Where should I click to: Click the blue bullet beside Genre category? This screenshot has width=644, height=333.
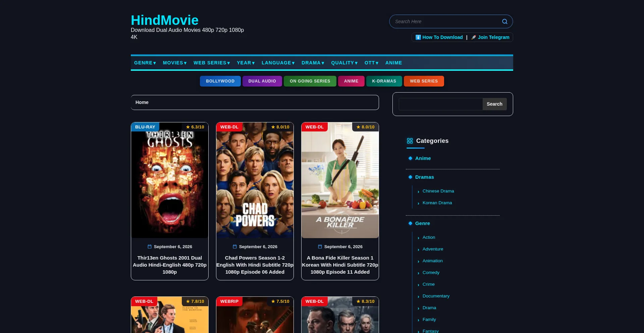(x=410, y=223)
